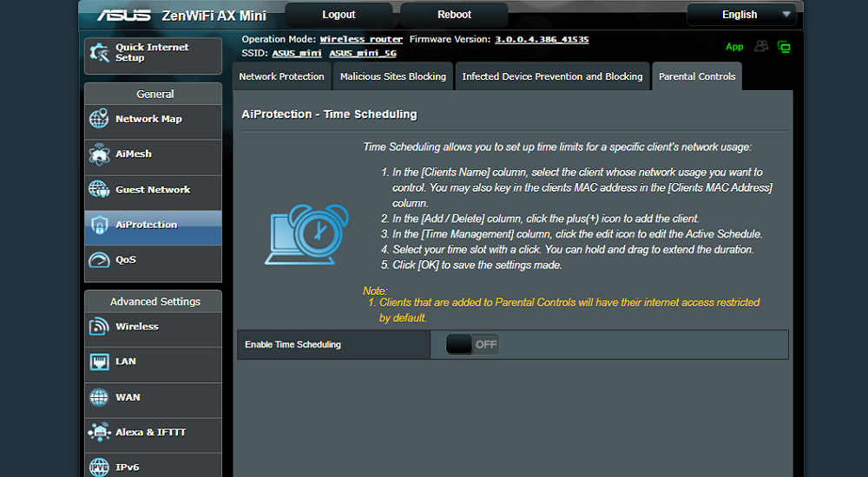The height and width of the screenshot is (477, 868).
Task: Click the Wireless signal icon
Action: tap(99, 326)
